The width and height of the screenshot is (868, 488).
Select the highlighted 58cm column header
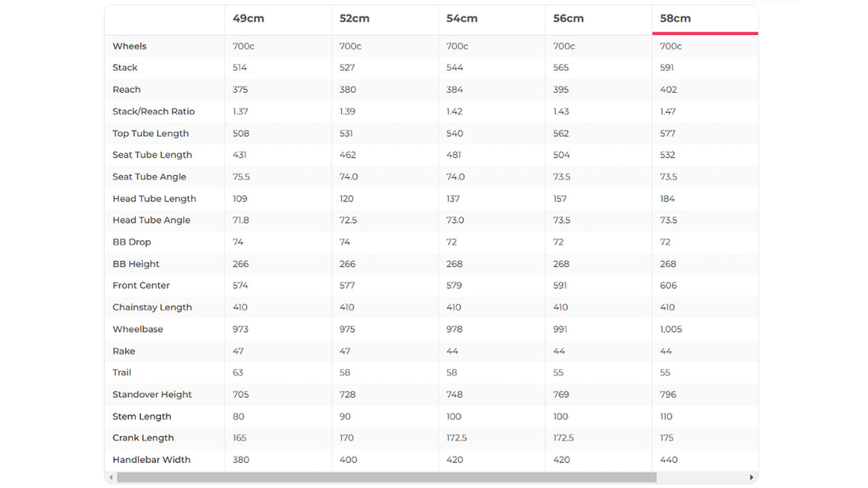(676, 19)
